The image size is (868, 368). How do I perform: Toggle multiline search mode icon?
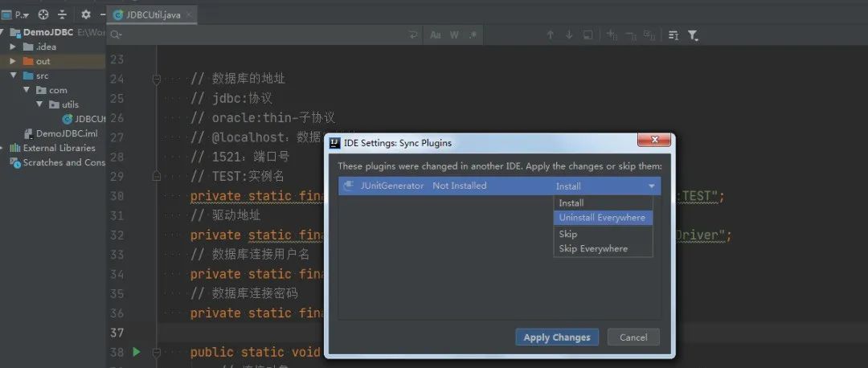(674, 35)
